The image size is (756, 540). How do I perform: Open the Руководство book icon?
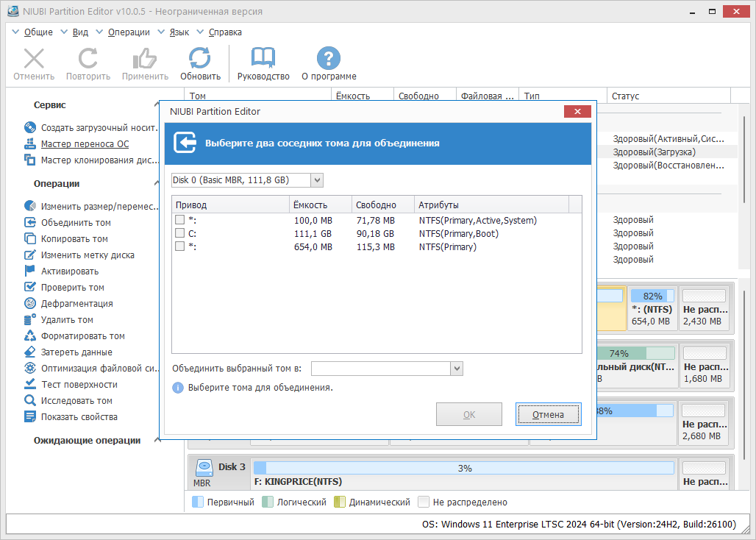(x=263, y=58)
